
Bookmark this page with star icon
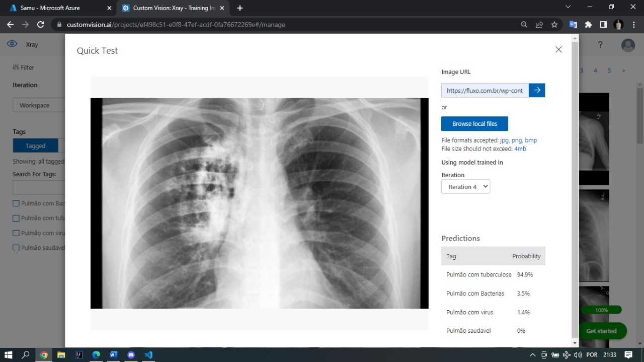(x=554, y=24)
